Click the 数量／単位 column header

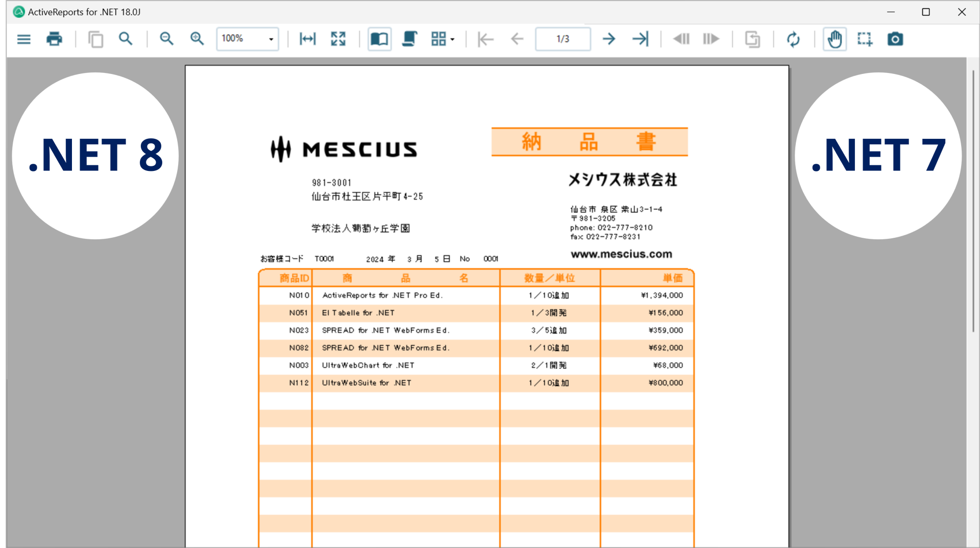(x=550, y=278)
